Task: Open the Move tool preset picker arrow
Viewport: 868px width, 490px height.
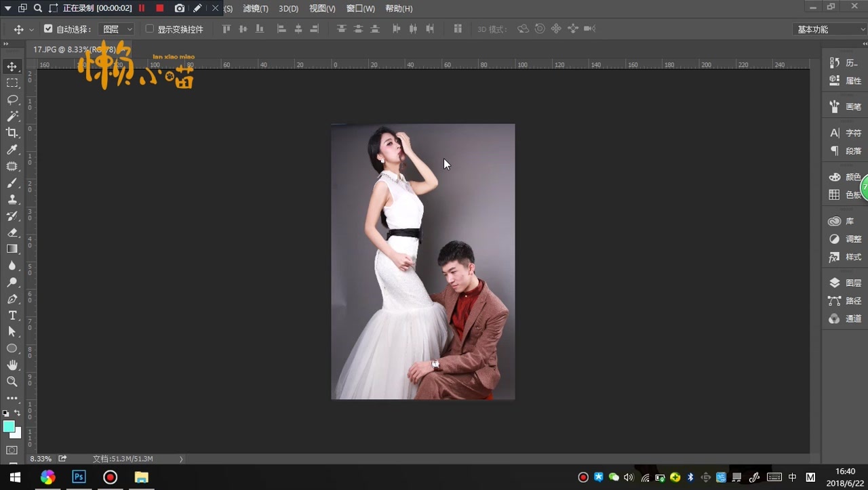Action: click(31, 30)
